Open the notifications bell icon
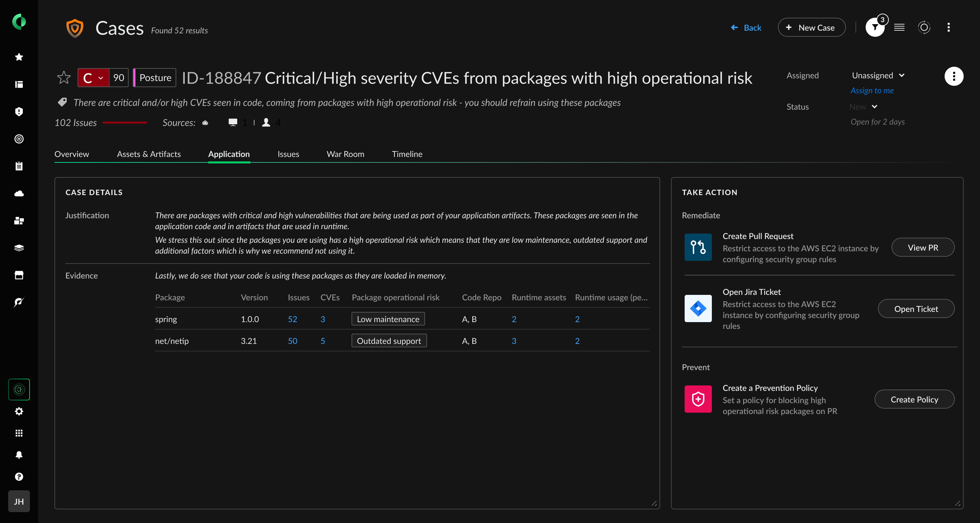 [19, 455]
